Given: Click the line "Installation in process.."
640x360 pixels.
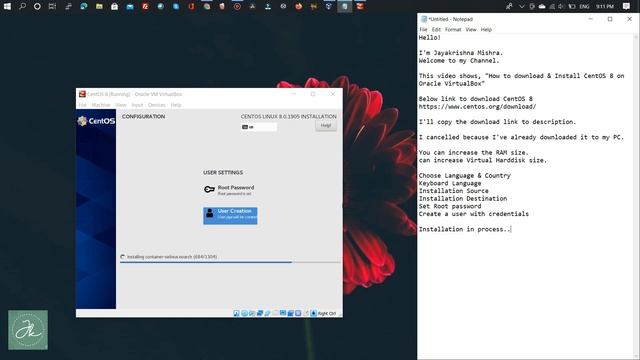Looking at the screenshot, I should (464, 229).
